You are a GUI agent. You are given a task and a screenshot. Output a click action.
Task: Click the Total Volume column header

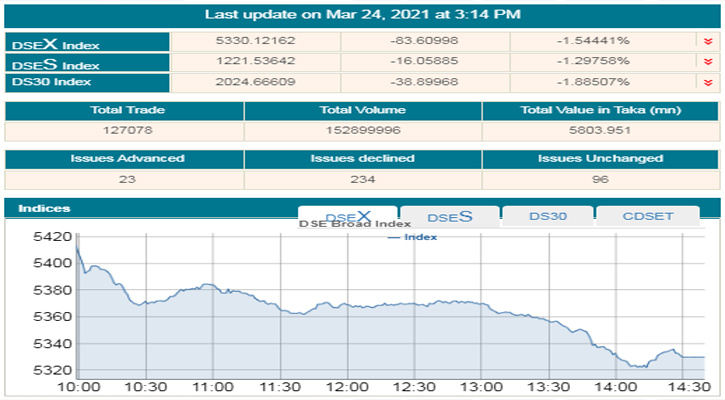[x=362, y=110]
